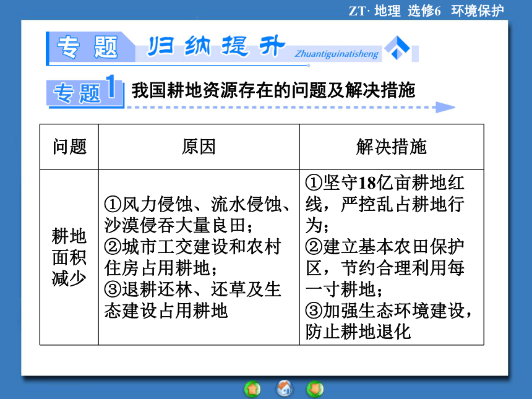Click the text ③退耕还林、还草及生
This screenshot has width=532, height=399.
[193, 289]
